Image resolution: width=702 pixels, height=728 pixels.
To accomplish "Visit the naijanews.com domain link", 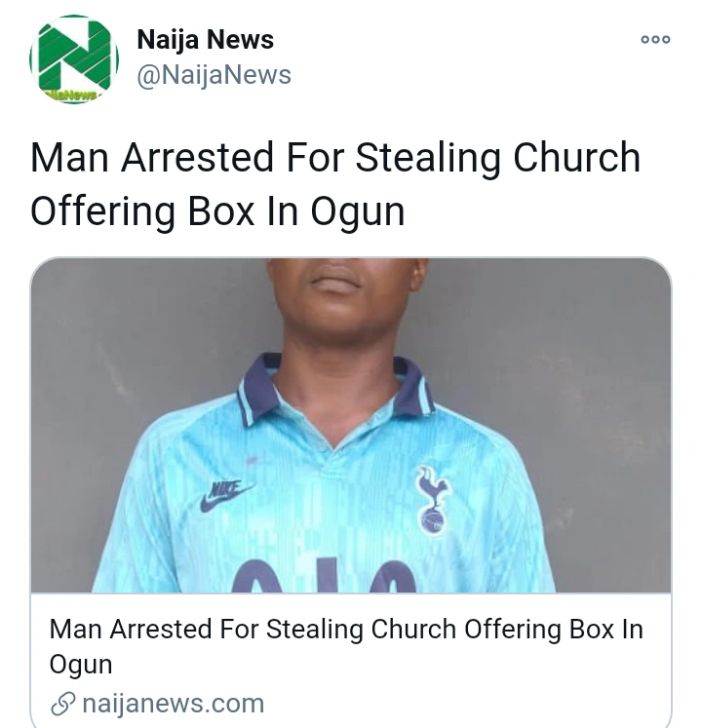I will (174, 704).
